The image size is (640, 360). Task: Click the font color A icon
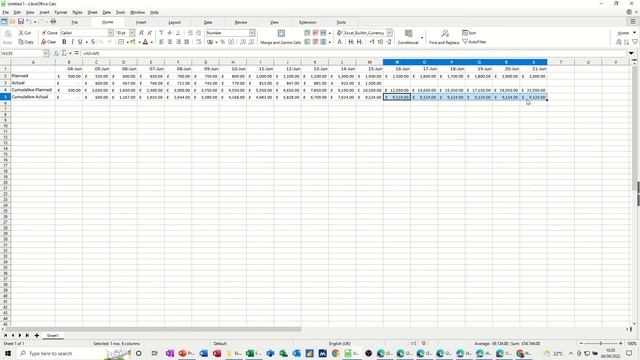coord(145,42)
